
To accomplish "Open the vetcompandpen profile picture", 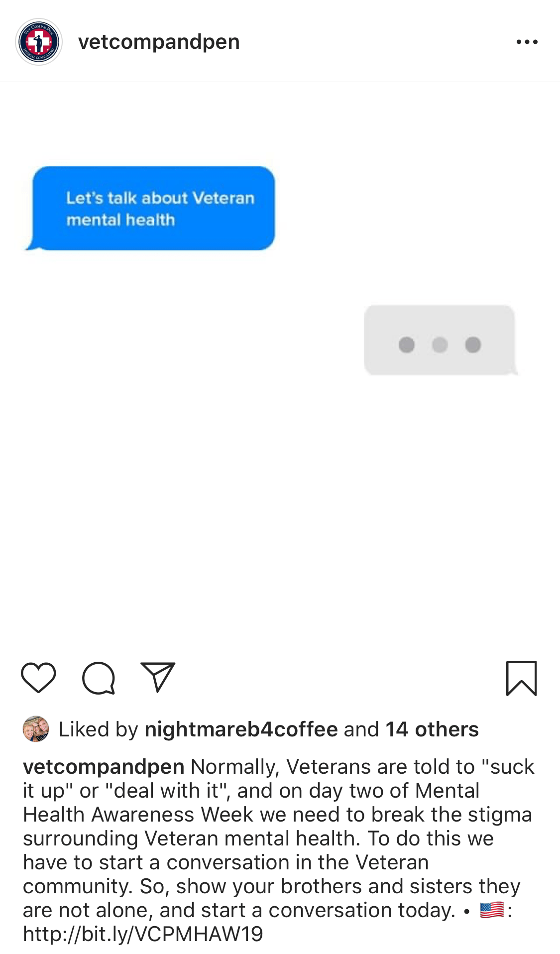I will point(39,42).
